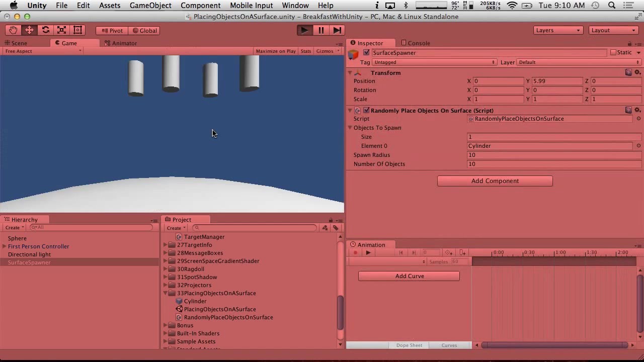Open the Tag dropdown set to Untagged
Image resolution: width=644 pixels, height=362 pixels.
coord(435,62)
